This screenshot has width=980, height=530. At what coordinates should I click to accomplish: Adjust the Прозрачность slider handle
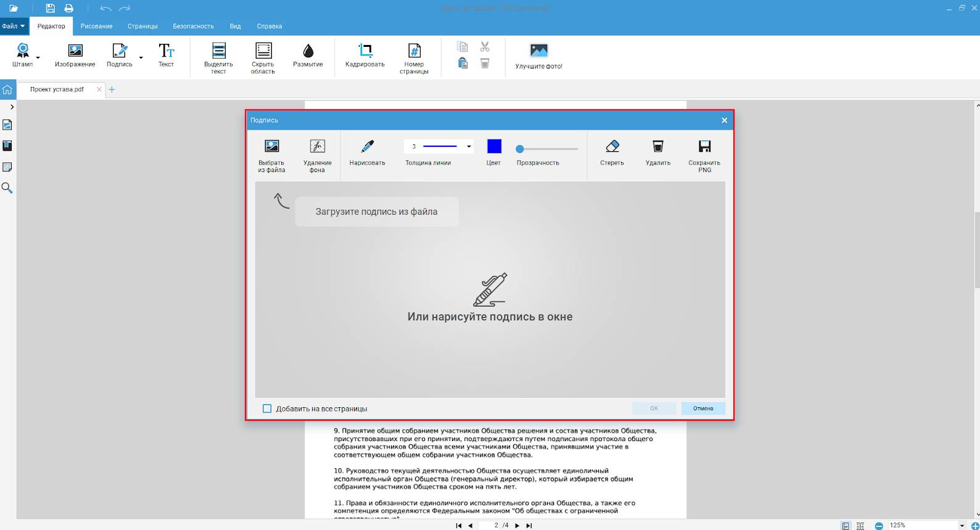click(x=520, y=149)
